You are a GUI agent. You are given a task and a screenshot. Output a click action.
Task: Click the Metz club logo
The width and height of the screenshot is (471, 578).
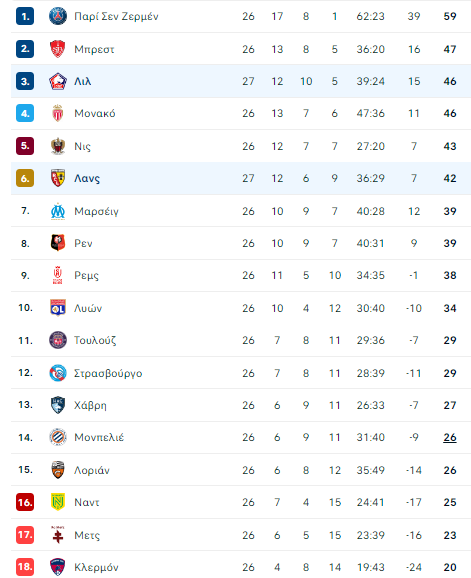pyautogui.click(x=58, y=535)
